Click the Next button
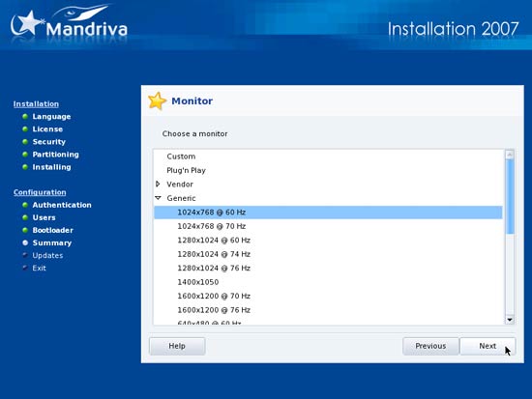This screenshot has height=399, width=532. point(488,346)
